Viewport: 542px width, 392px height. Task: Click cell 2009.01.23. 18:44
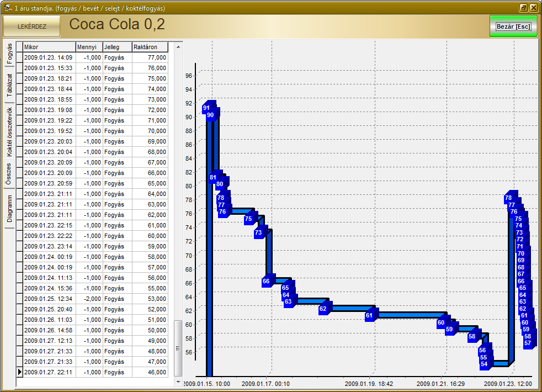pos(49,89)
